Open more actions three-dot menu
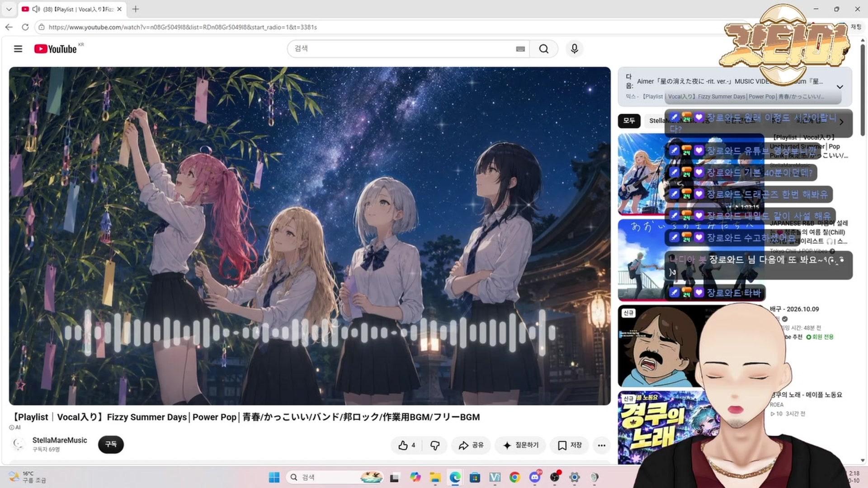This screenshot has width=868, height=488. pos(601,445)
